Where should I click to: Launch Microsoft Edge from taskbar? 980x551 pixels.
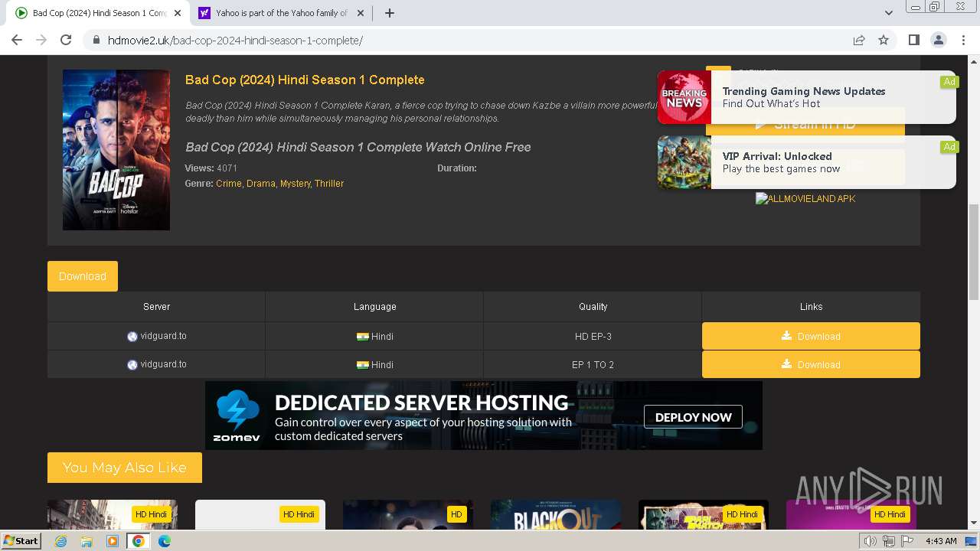(x=165, y=541)
